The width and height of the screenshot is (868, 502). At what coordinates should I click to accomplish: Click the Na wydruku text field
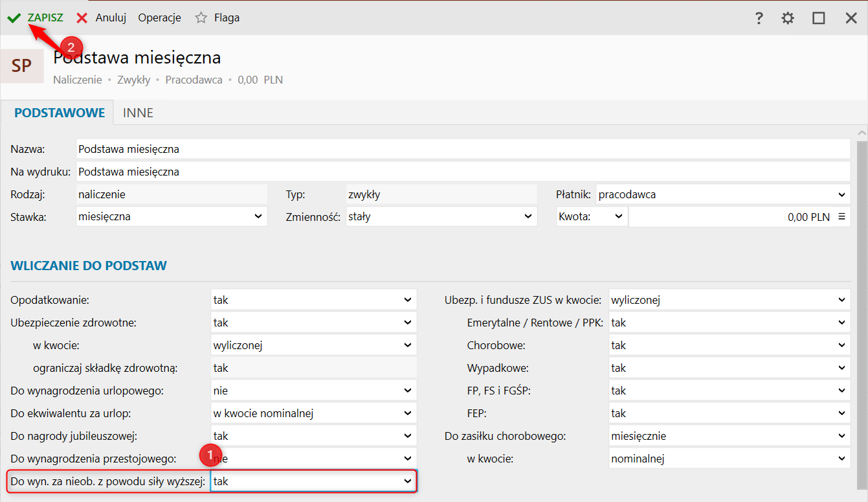(x=462, y=172)
